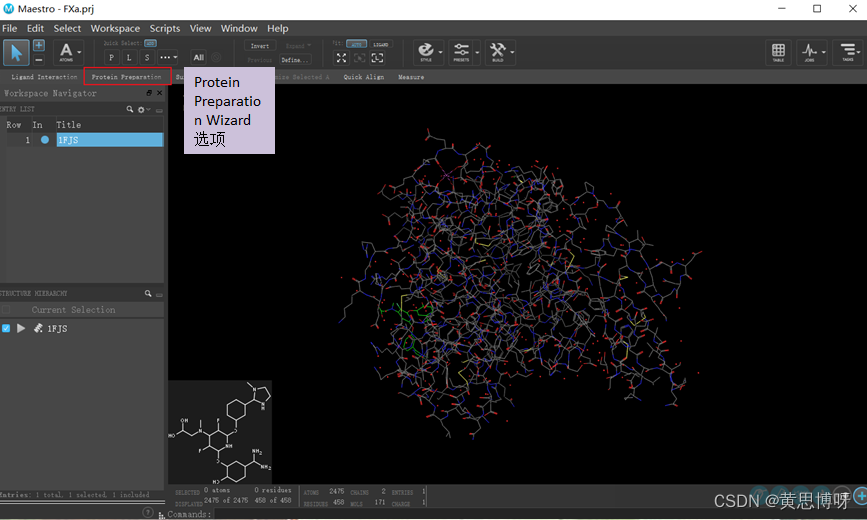
Task: Click the subtract-from-selection minus icon
Action: (39, 59)
